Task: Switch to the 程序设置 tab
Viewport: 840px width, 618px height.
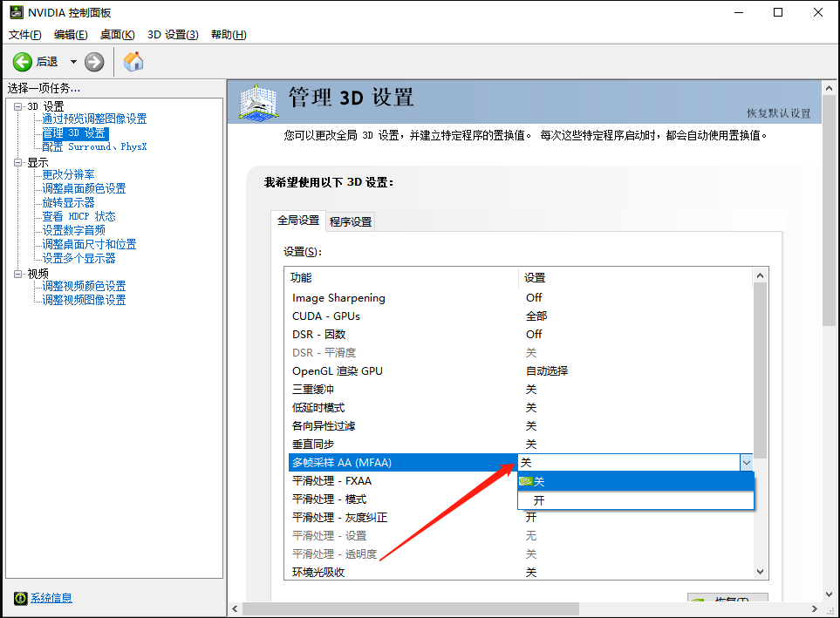Action: click(352, 221)
